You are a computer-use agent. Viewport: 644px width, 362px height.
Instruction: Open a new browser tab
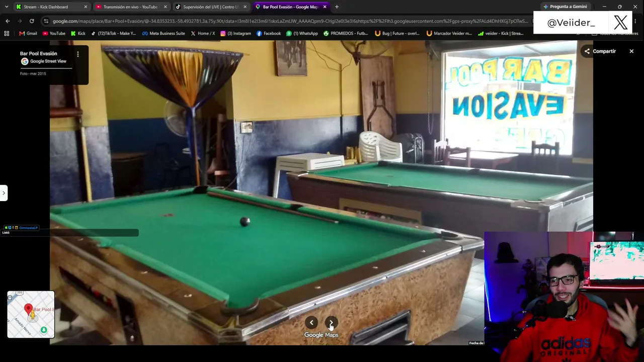click(x=337, y=7)
